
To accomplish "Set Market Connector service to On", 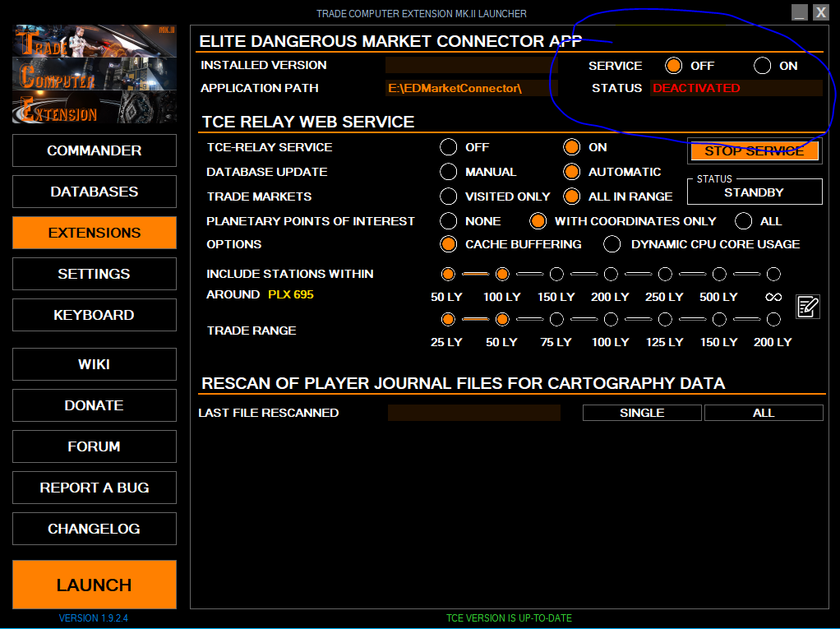I will pyautogui.click(x=762, y=66).
